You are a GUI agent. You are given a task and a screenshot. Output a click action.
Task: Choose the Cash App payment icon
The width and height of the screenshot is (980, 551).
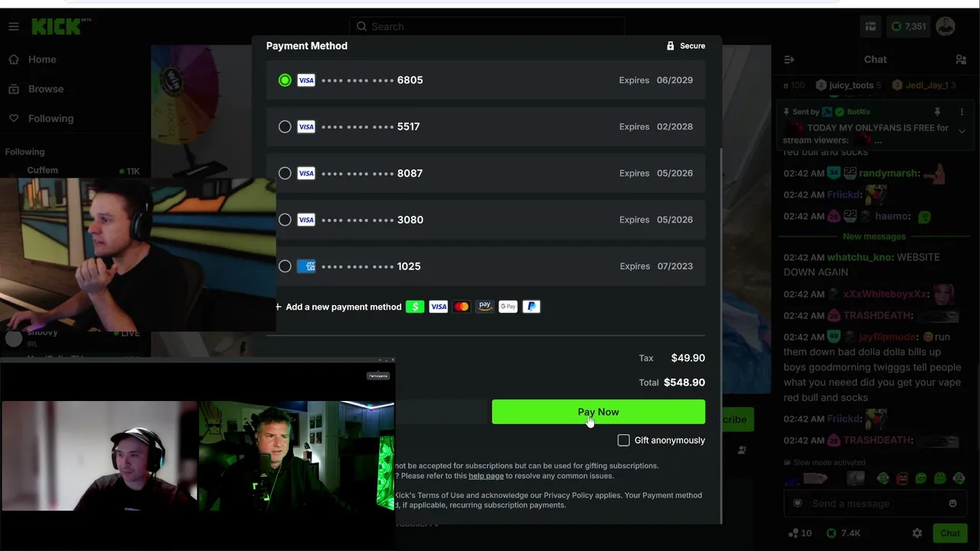click(415, 307)
